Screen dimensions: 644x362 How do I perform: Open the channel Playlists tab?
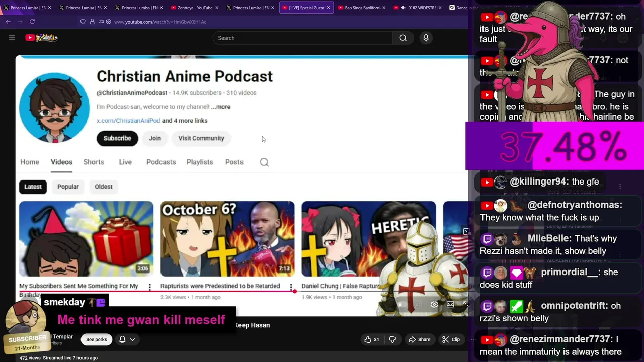pos(200,162)
